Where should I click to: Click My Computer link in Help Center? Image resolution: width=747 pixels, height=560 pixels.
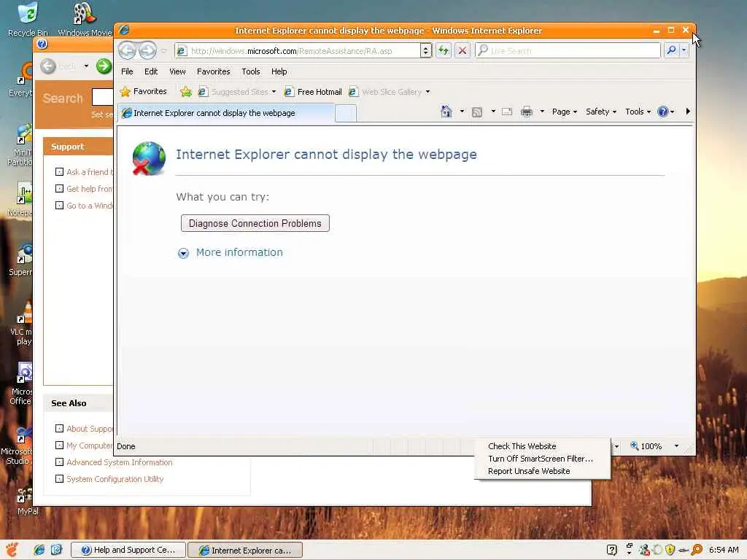coord(90,446)
